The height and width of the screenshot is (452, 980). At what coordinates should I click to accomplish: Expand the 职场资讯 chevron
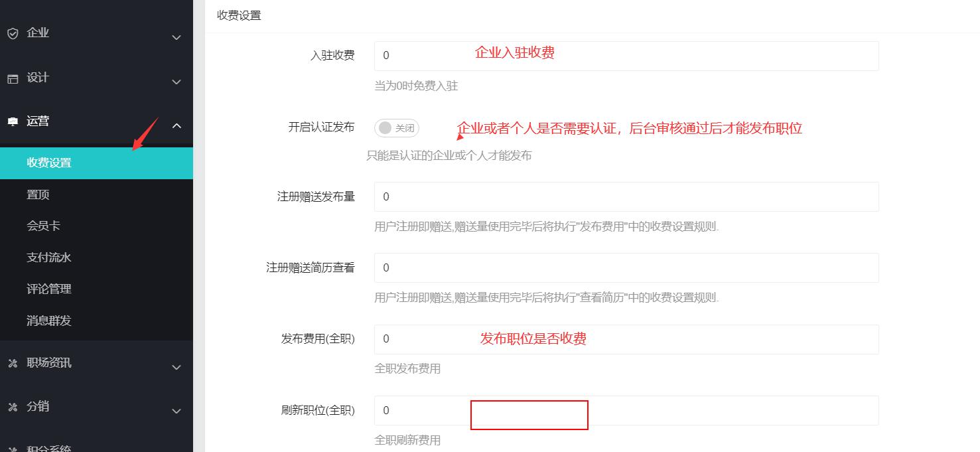(176, 367)
